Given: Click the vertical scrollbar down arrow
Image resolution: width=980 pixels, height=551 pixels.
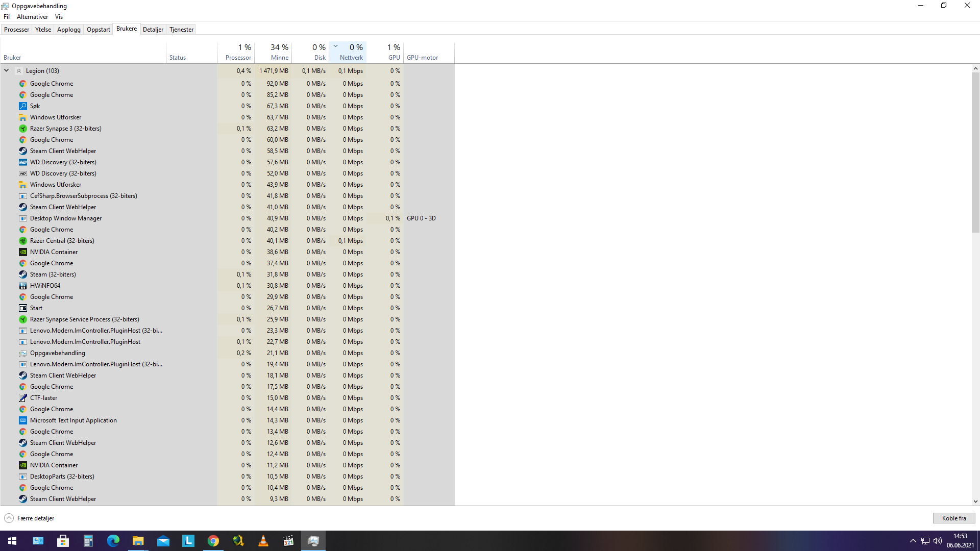Looking at the screenshot, I should pos(975,502).
